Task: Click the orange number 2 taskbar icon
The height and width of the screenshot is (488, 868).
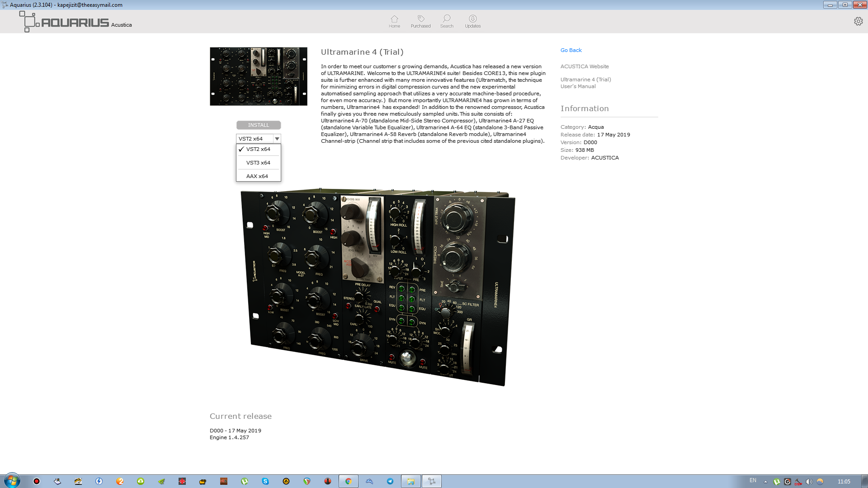Action: click(x=120, y=481)
